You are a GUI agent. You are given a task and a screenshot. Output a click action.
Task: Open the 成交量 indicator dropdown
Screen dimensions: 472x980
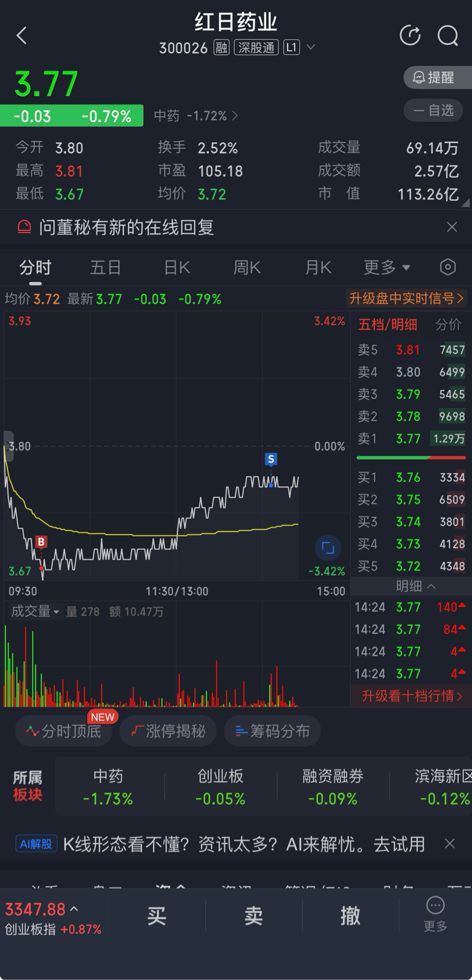pos(35,611)
